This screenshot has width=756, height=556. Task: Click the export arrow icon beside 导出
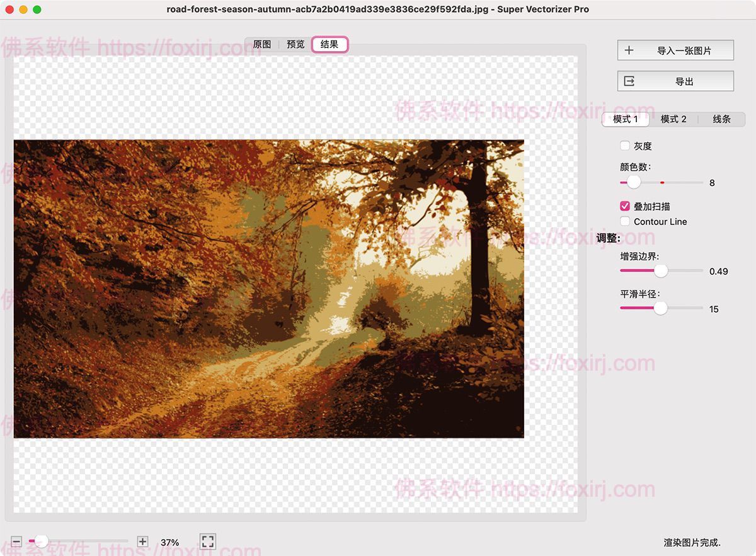coord(628,81)
